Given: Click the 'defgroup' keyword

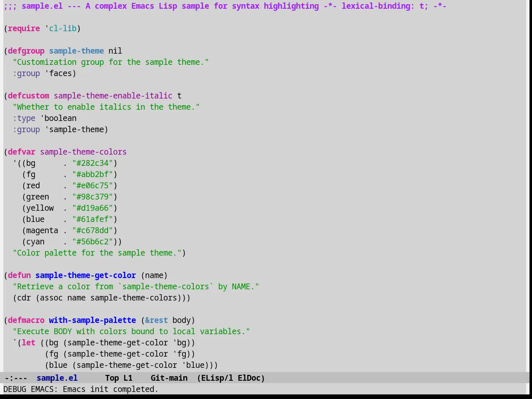Looking at the screenshot, I should (26, 51).
